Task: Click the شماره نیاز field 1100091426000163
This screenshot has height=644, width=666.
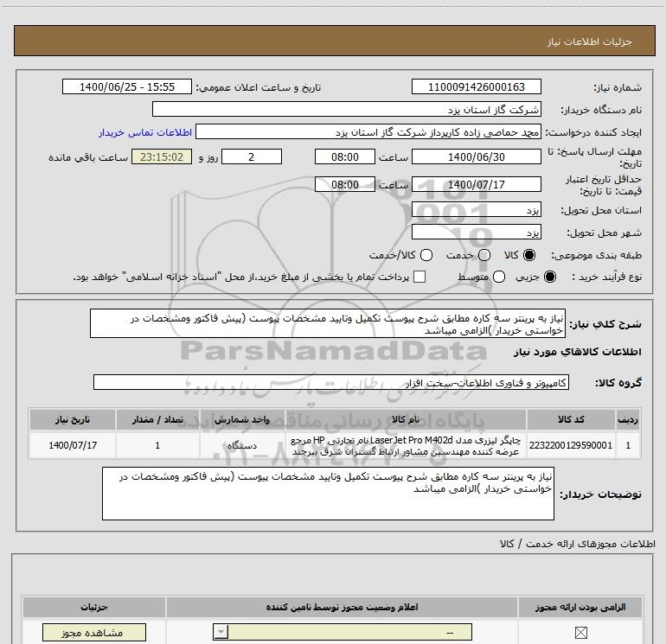Action: coord(476,86)
